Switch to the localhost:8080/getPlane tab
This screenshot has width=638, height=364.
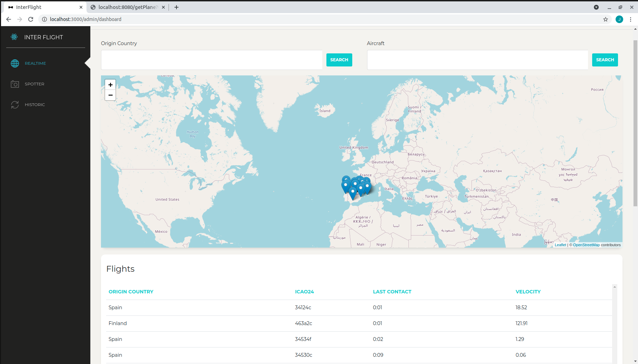(x=128, y=7)
